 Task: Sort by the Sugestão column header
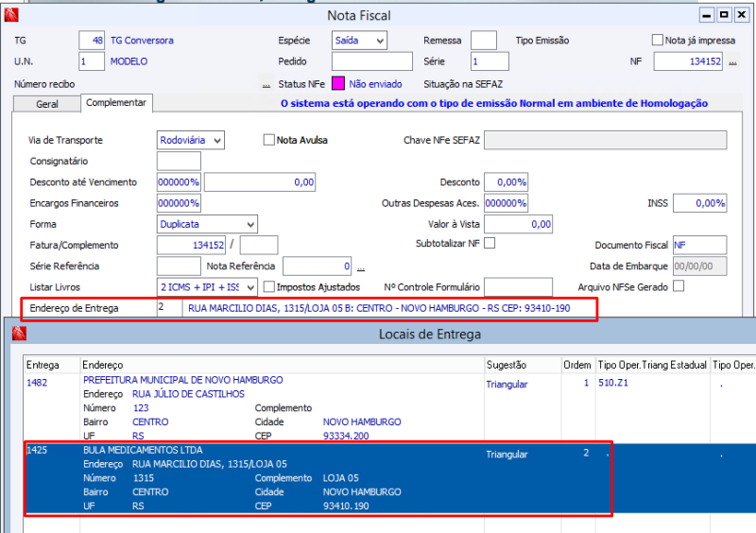point(507,365)
